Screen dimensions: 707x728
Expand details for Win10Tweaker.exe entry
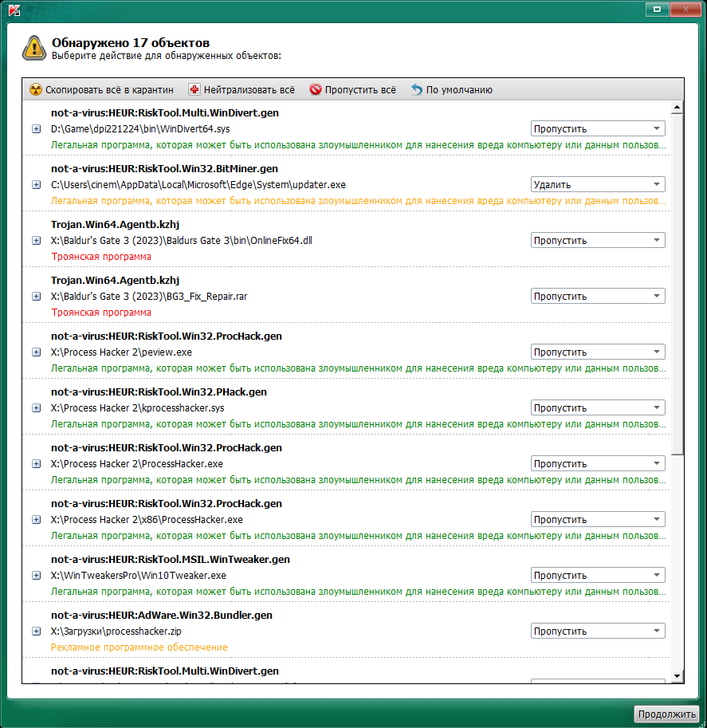(36, 575)
